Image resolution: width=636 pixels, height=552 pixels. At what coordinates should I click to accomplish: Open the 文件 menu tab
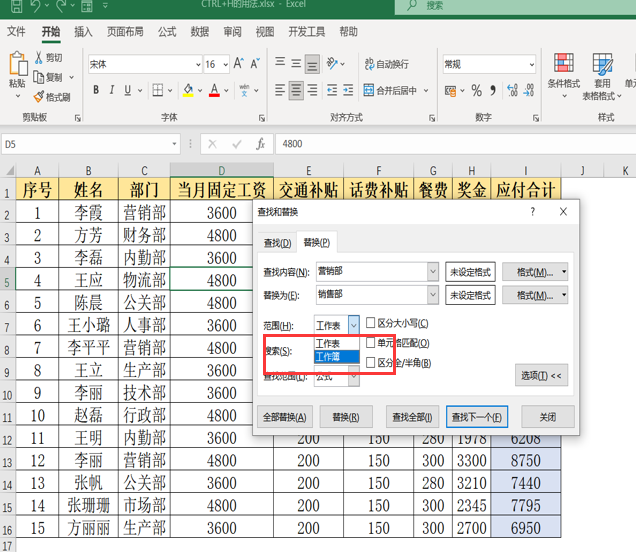pyautogui.click(x=16, y=32)
